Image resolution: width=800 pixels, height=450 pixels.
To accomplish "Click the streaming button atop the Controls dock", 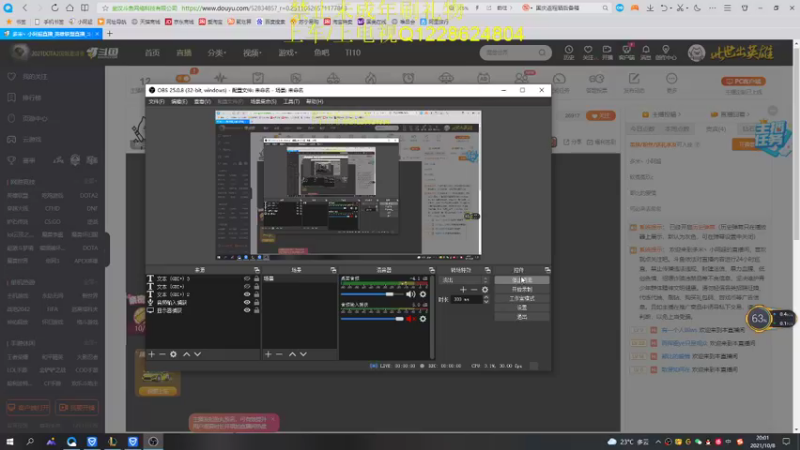I will 522,280.
